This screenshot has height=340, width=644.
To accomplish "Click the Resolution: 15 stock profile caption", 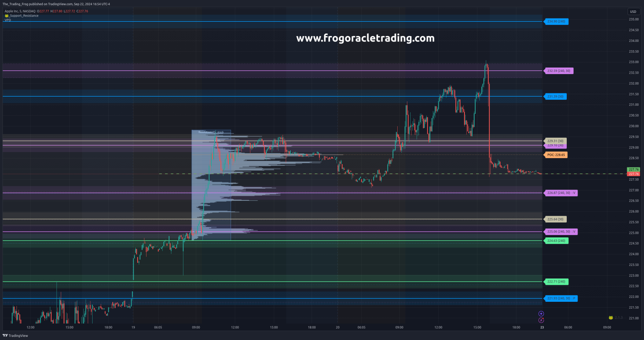I will pos(211,132).
